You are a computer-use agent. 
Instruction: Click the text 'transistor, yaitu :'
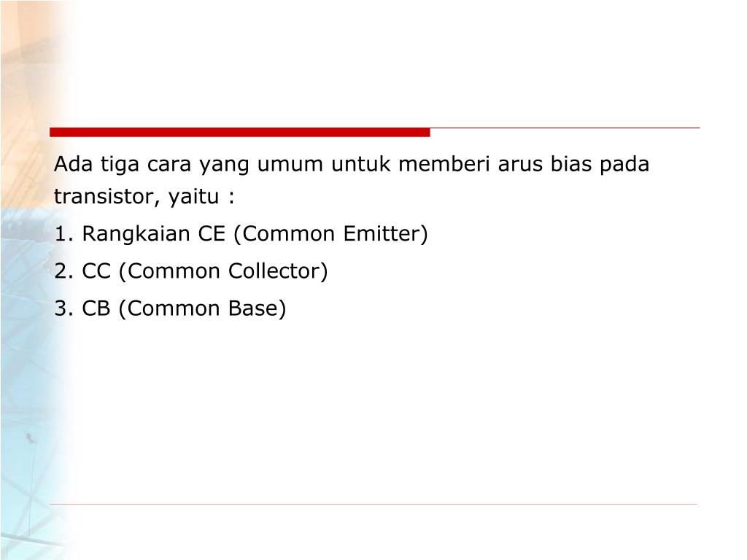coord(144,196)
